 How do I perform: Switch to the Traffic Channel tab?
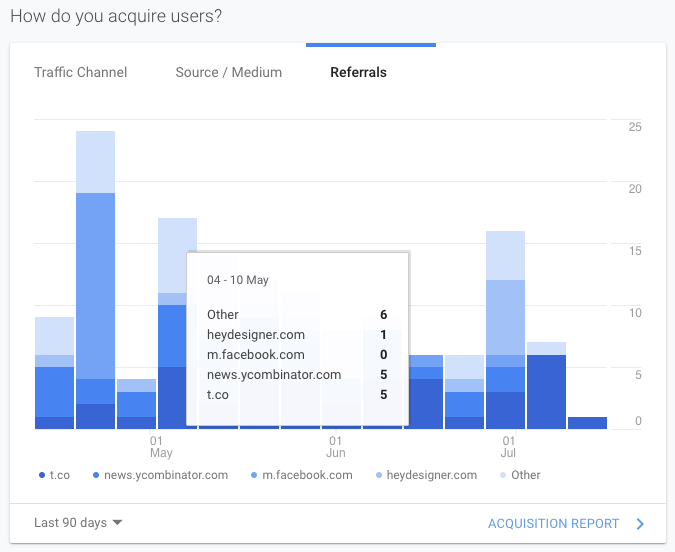point(81,72)
